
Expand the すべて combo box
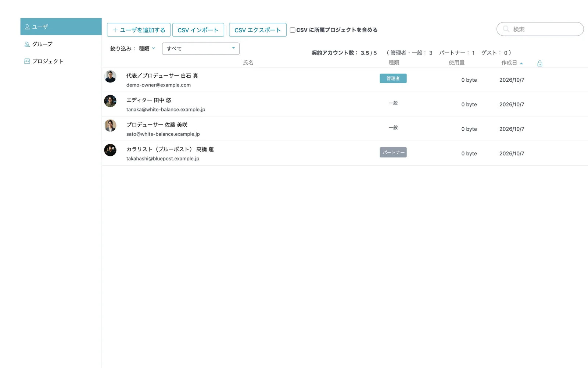[x=201, y=49]
